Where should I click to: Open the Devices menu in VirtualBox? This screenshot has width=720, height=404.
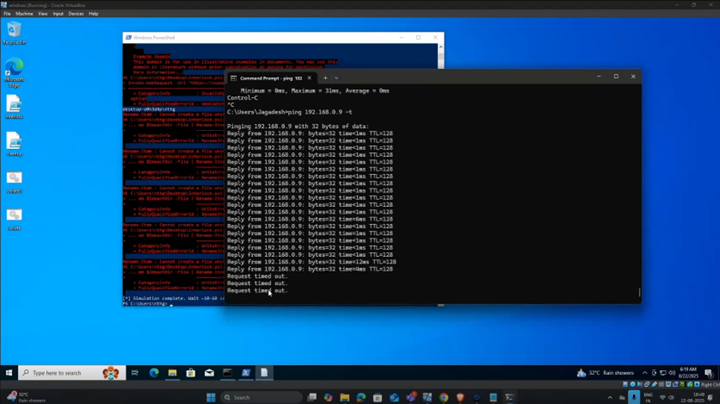[x=76, y=14]
